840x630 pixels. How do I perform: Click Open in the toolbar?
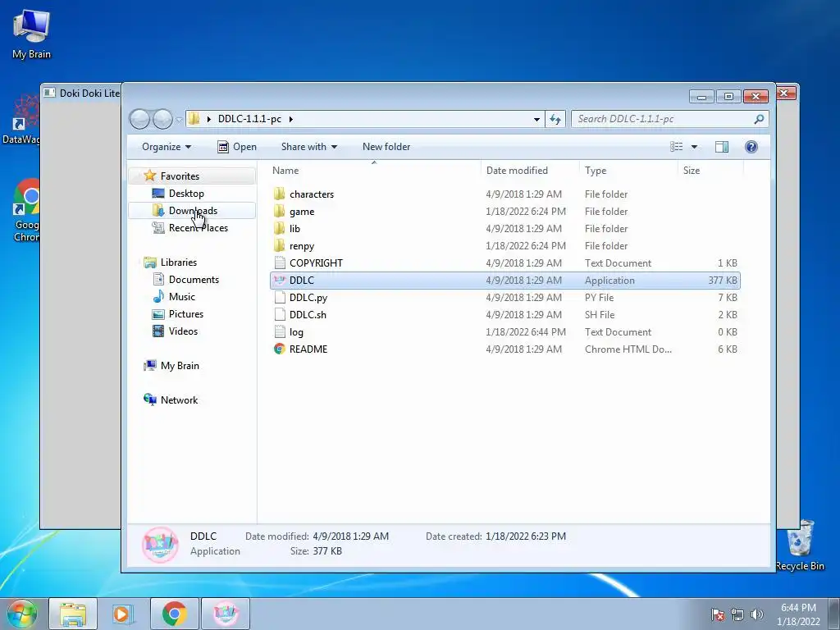tap(237, 147)
